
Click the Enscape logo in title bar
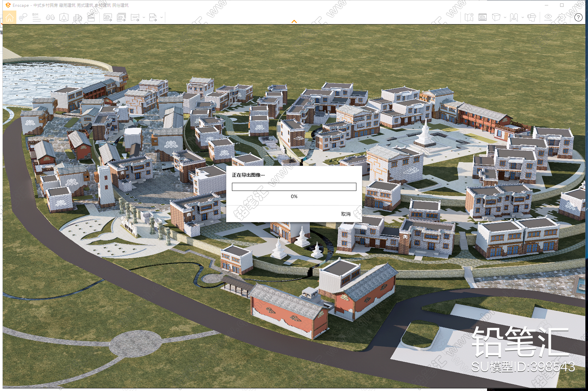8,5
